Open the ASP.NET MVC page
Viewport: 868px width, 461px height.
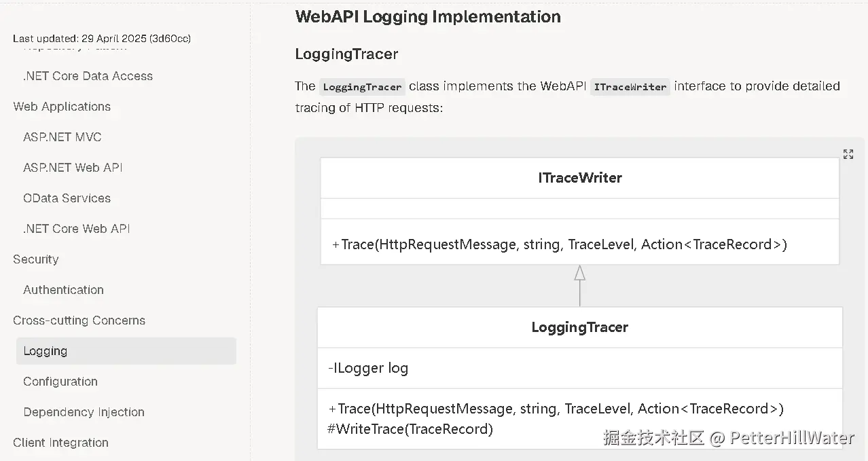[x=62, y=137]
